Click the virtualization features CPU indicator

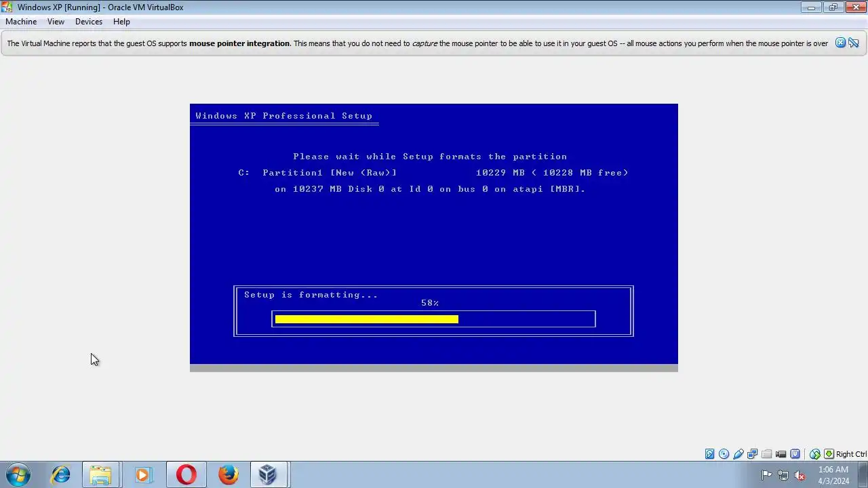pyautogui.click(x=795, y=454)
